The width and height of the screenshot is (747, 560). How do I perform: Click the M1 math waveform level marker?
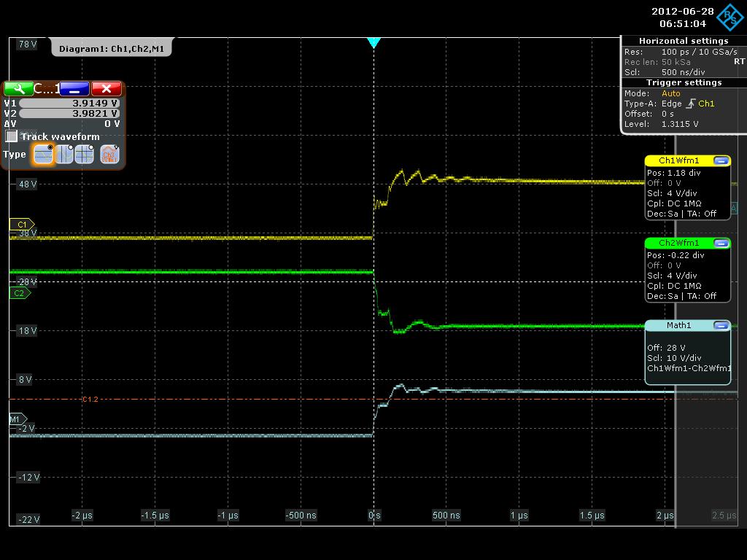click(x=18, y=419)
